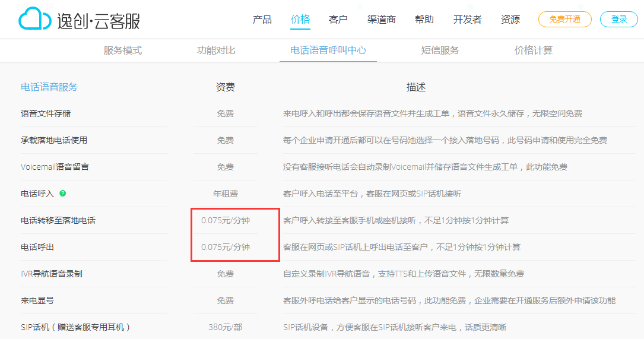Viewport: 644px width, 339px height.
Task: Click the 免费 cell for IVR导航语音录制
Action: point(226,274)
